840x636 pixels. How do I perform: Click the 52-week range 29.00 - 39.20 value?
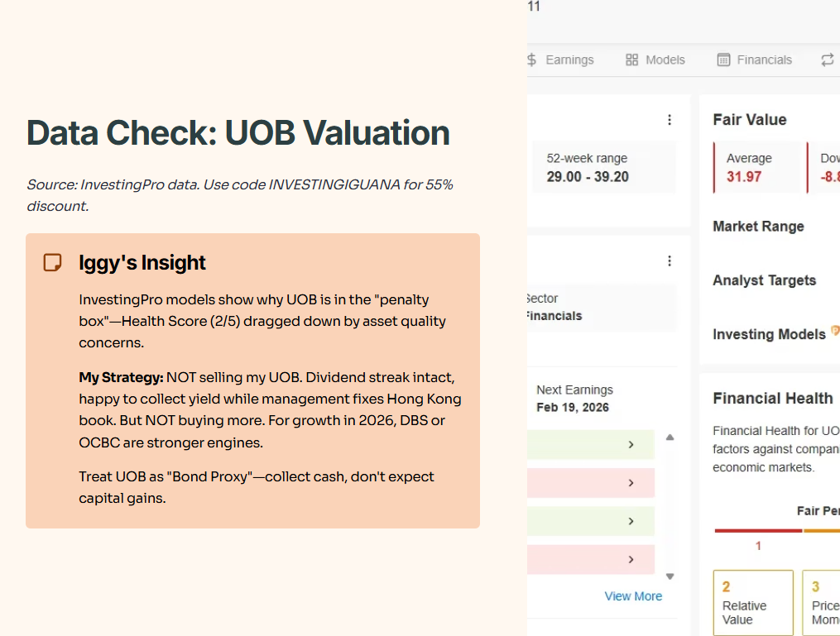[587, 177]
